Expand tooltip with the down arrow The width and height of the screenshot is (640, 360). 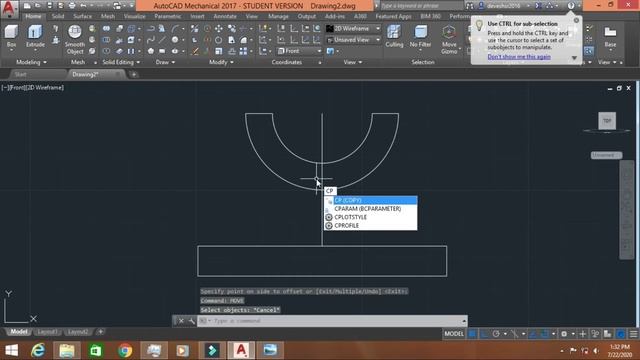[574, 58]
